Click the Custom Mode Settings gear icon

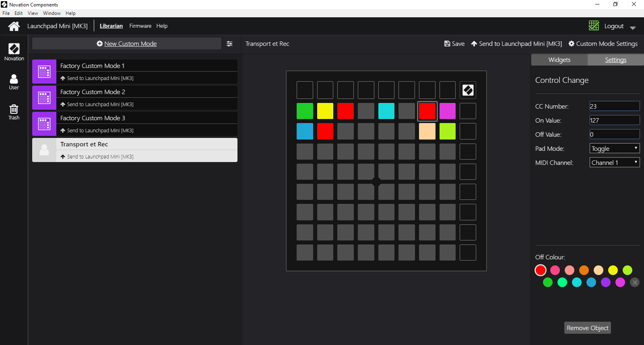click(x=571, y=43)
